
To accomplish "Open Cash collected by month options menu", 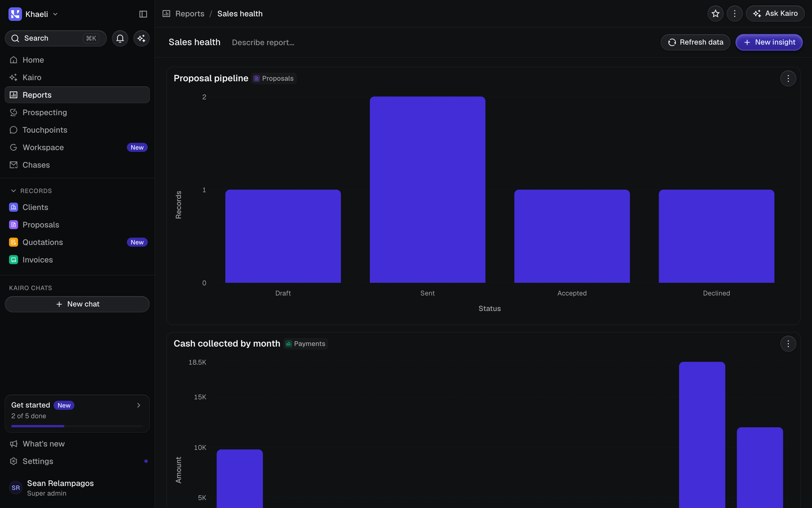I will (x=788, y=344).
